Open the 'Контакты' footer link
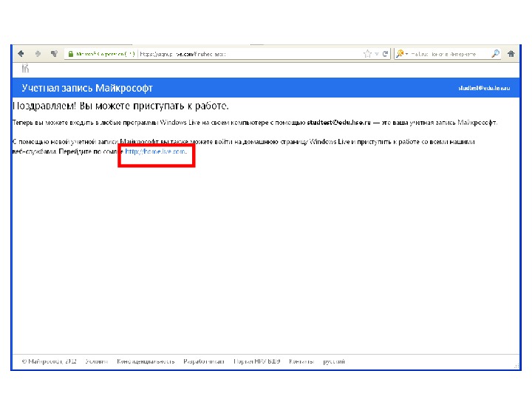The width and height of the screenshot is (532, 399). pos(301,361)
